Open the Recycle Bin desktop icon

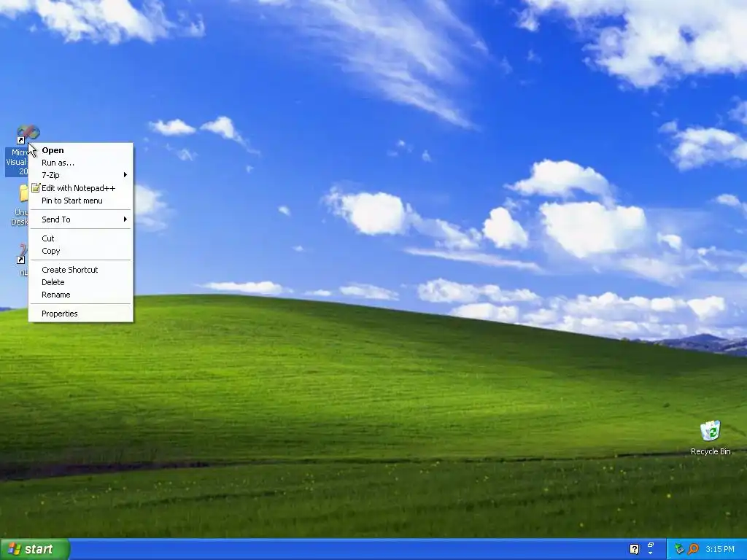711,431
